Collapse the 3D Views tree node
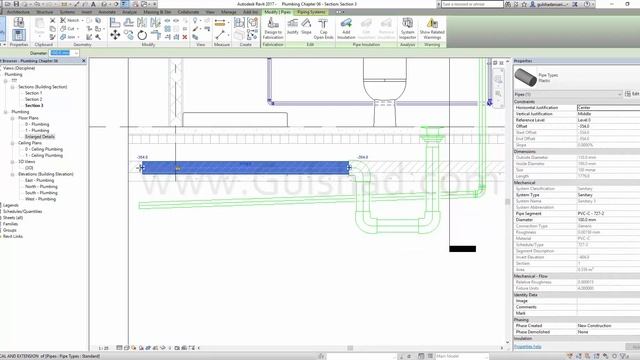This screenshot has width=640, height=360. [12, 162]
